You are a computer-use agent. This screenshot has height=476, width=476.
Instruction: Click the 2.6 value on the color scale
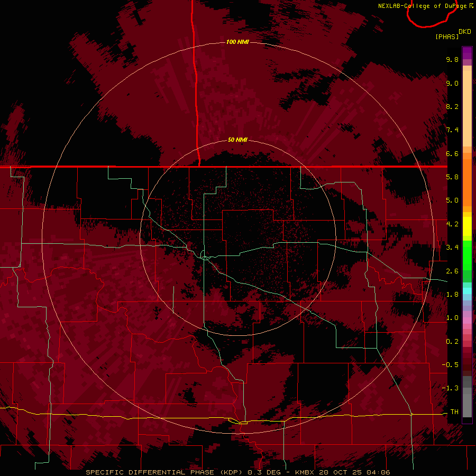pyautogui.click(x=452, y=271)
